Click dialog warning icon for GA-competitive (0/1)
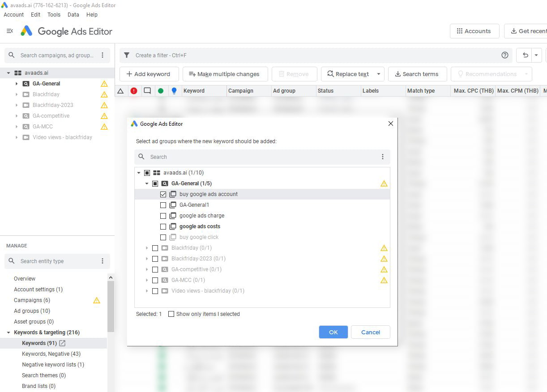Image resolution: width=547 pixels, height=392 pixels. pyautogui.click(x=384, y=269)
